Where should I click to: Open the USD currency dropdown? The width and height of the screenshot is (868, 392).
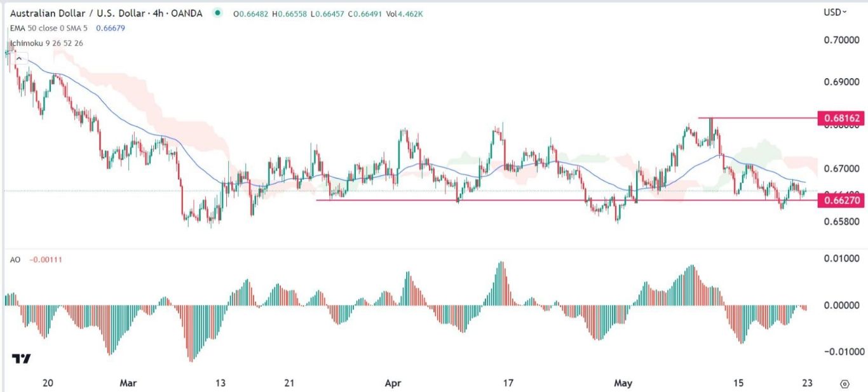coord(835,12)
